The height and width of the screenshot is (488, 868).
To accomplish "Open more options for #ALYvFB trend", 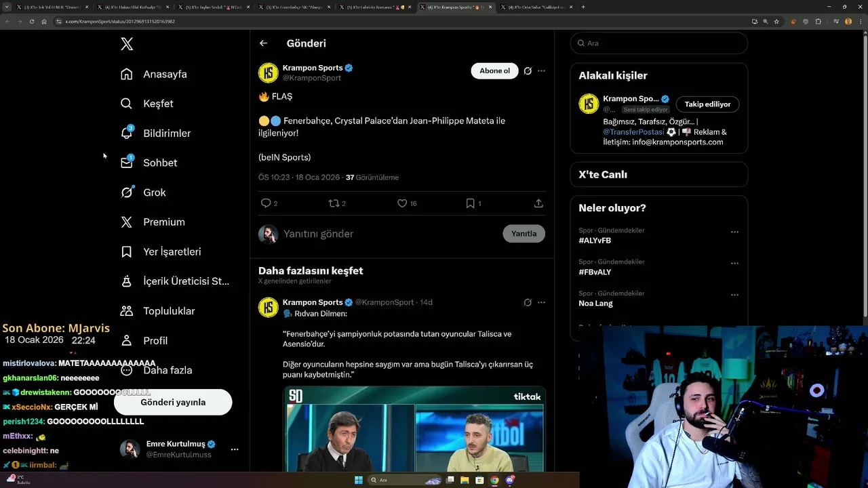I will pos(734,232).
